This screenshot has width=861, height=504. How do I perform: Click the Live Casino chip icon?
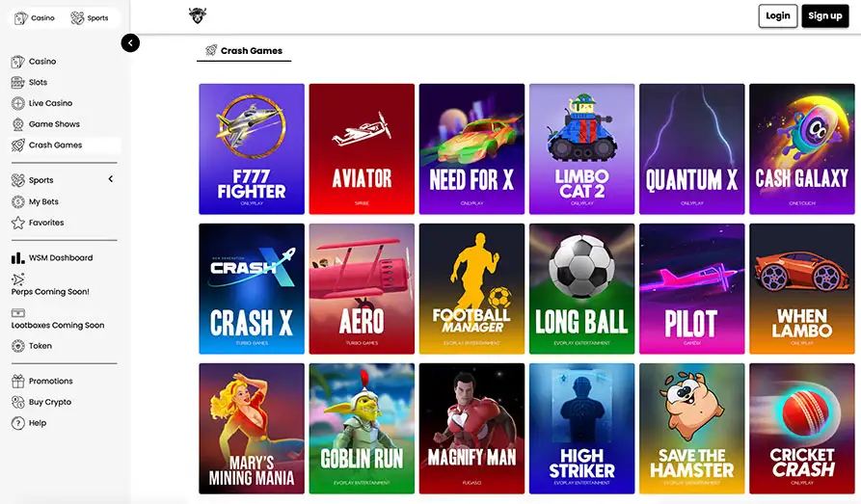pyautogui.click(x=17, y=103)
